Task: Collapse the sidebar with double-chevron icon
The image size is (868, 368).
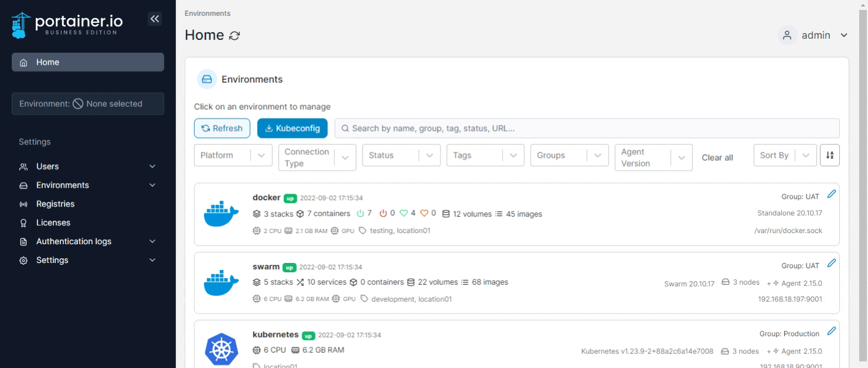Action: pyautogui.click(x=154, y=19)
